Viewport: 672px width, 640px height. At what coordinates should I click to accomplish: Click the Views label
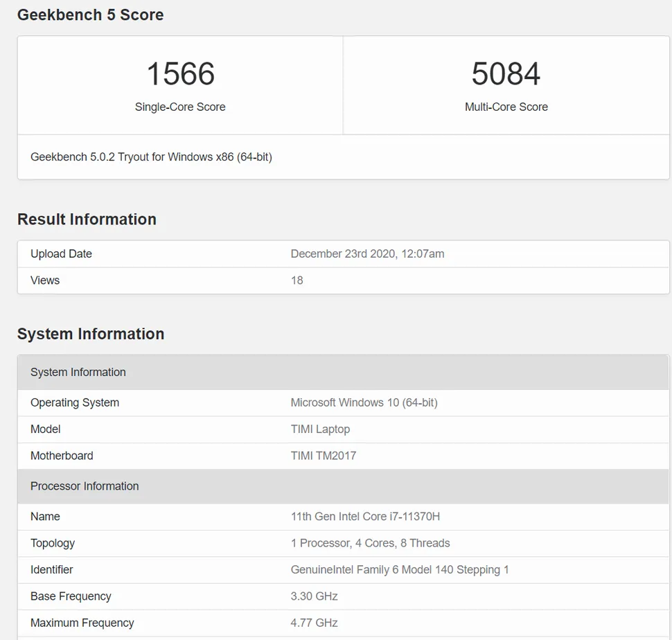coord(45,281)
